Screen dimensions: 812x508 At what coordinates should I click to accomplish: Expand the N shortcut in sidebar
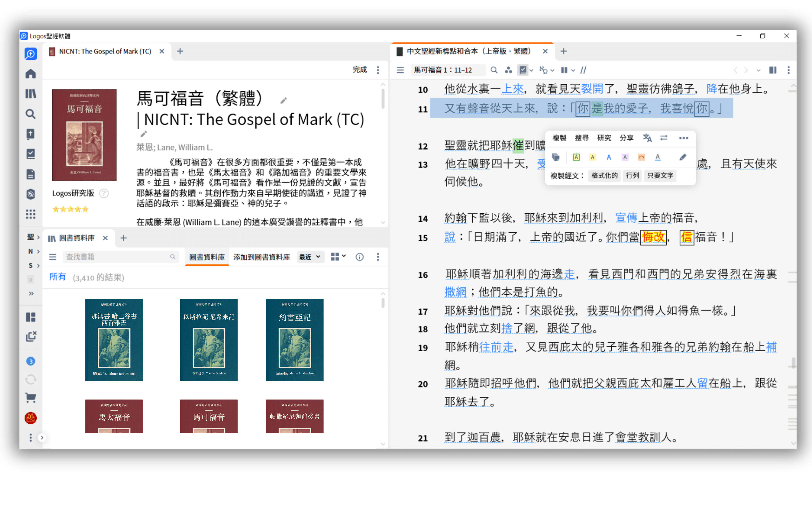pos(33,251)
